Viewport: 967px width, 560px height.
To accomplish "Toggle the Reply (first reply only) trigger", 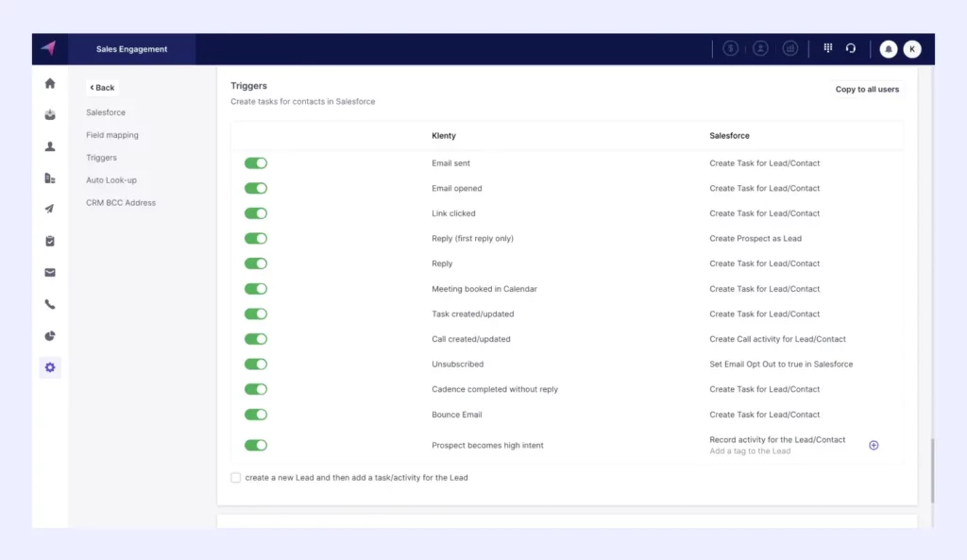I will tap(256, 238).
